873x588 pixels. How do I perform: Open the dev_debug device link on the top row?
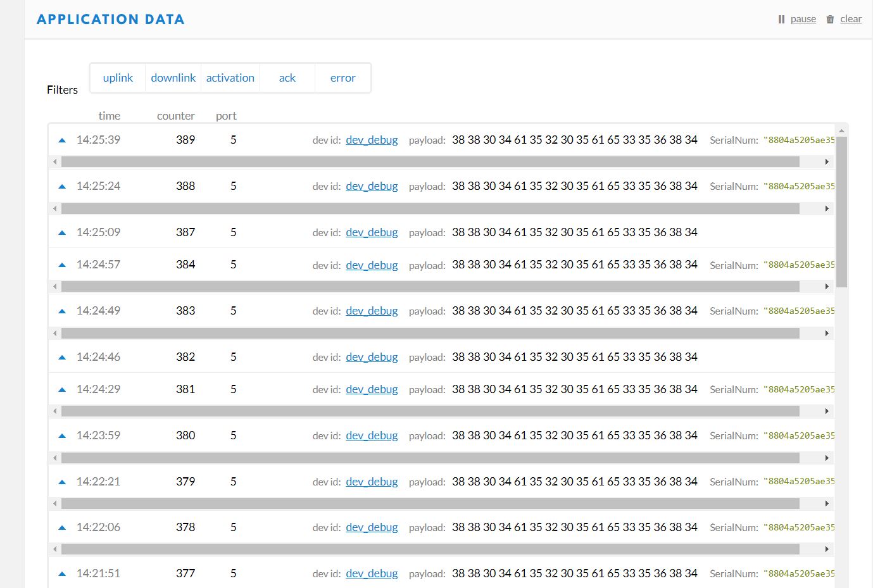(372, 140)
